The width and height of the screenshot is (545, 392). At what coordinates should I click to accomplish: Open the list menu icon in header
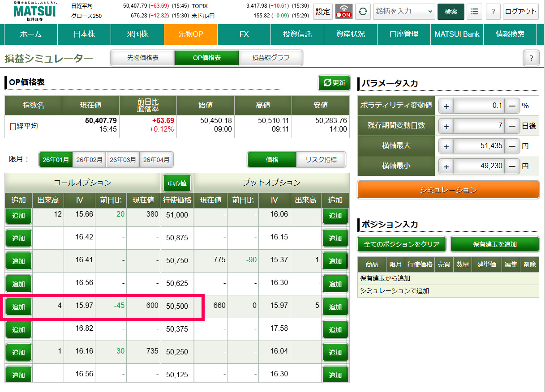pyautogui.click(x=474, y=12)
